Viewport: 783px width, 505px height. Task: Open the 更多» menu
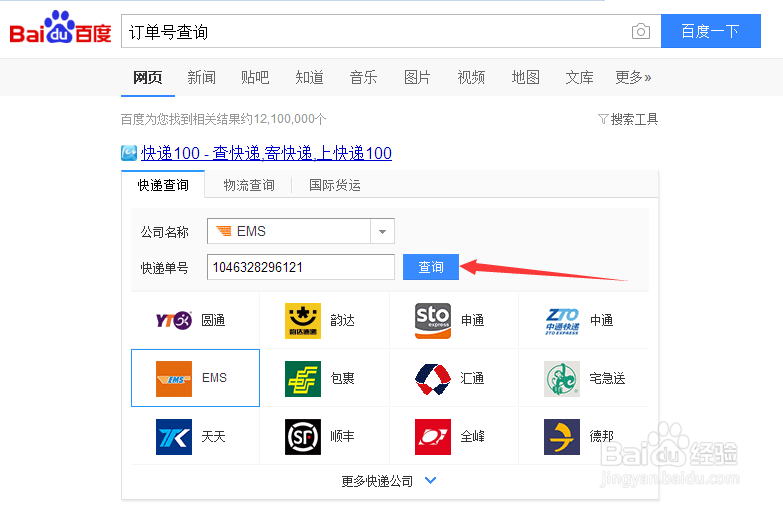coord(633,77)
